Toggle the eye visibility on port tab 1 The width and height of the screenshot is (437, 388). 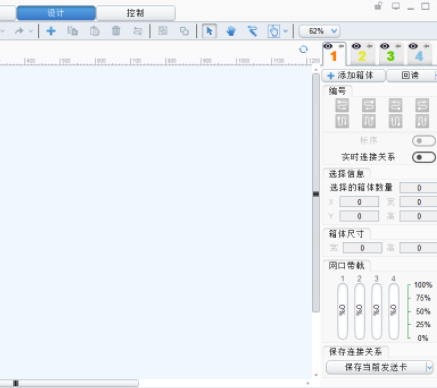point(328,46)
